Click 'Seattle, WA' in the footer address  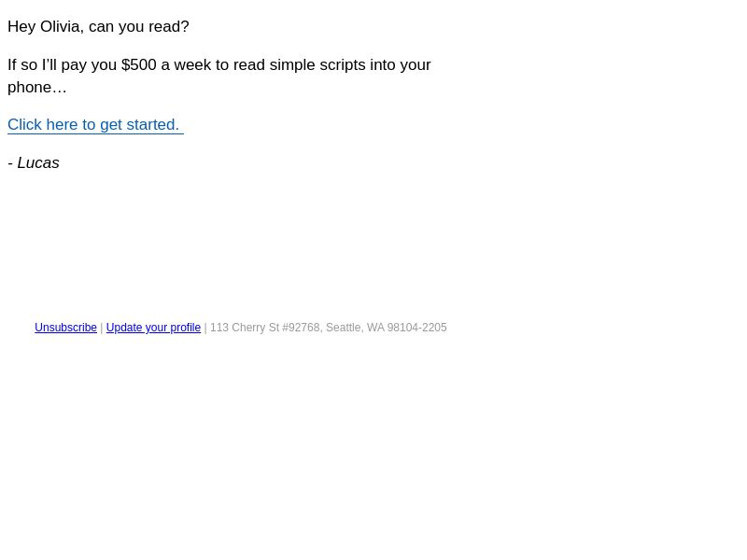(x=355, y=328)
